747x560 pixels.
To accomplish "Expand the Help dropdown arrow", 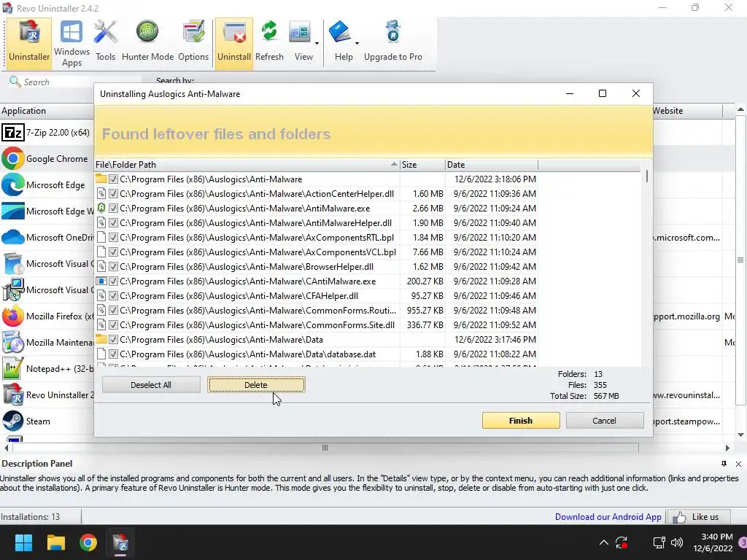I will point(357,44).
